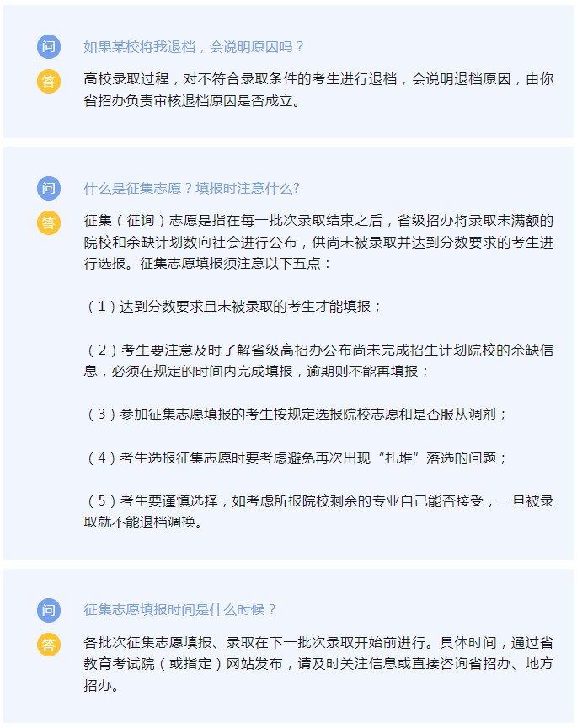Select point (1) 达到分数要求且未被录取
Screen dimensions: 577x728
tap(234, 307)
